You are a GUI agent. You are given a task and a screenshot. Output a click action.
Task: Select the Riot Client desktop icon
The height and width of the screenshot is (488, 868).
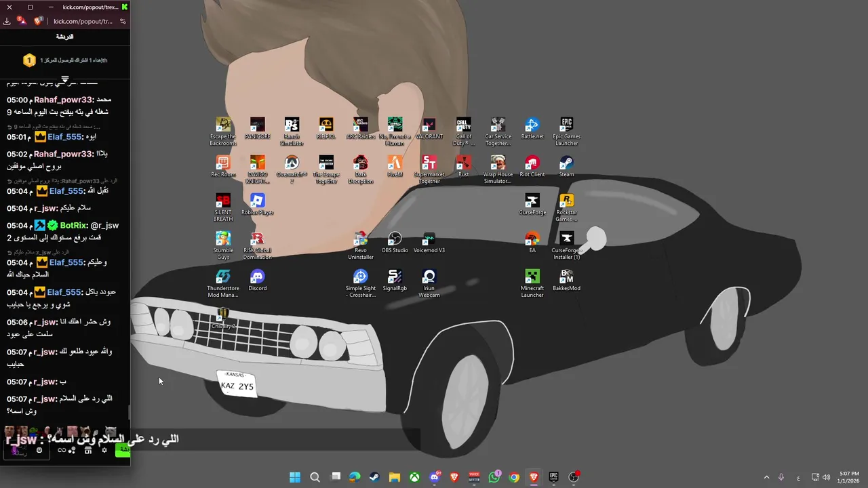point(532,167)
